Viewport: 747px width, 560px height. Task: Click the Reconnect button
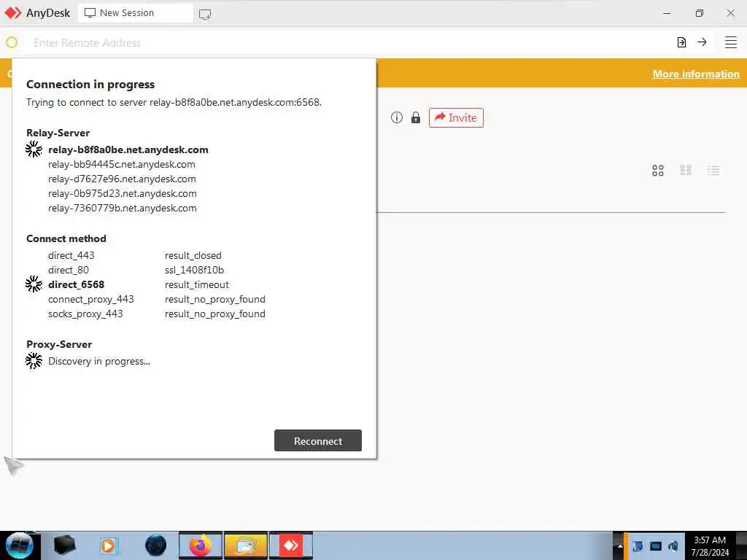pyautogui.click(x=318, y=440)
